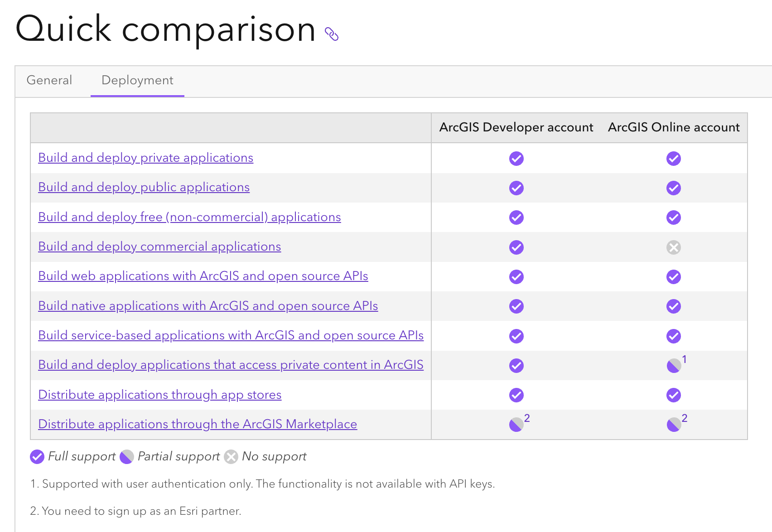Click partial support icon for private content row
This screenshot has width=772, height=532.
pyautogui.click(x=673, y=365)
